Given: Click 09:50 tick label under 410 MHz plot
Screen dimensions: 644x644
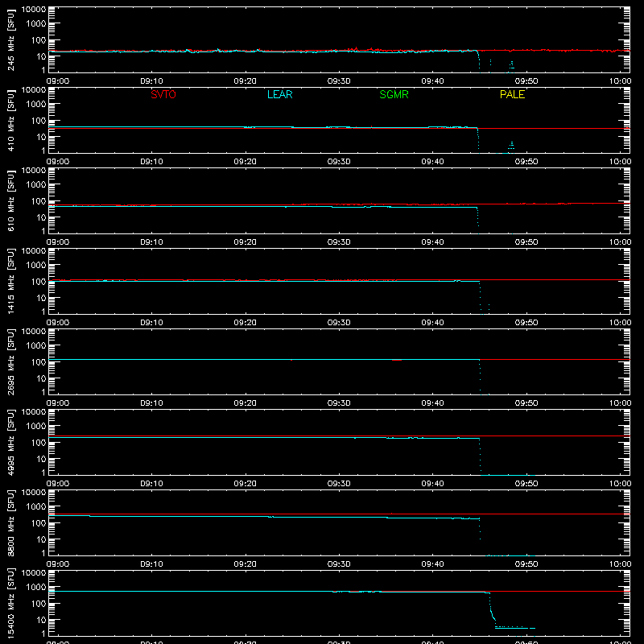Looking at the screenshot, I should pyautogui.click(x=526, y=162).
